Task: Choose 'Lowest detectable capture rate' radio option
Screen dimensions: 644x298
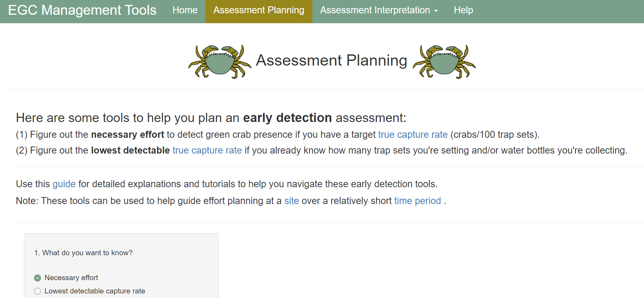Action: point(38,291)
